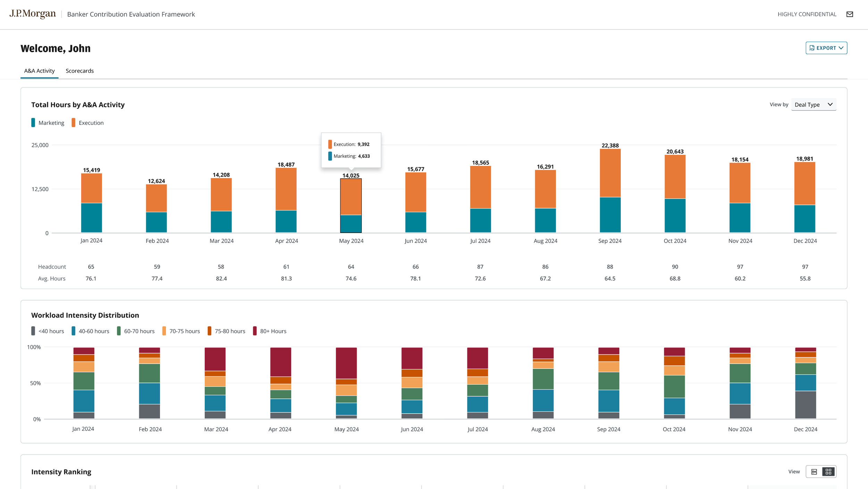Click the 20,643 total label

pos(675,152)
